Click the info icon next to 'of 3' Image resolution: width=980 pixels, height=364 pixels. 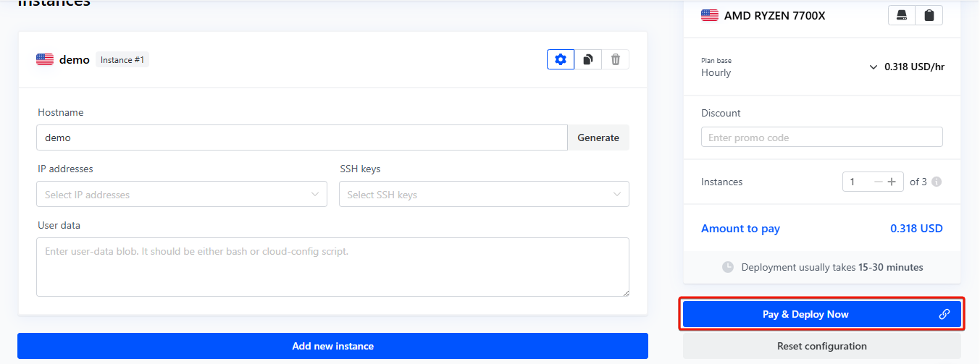(x=937, y=182)
